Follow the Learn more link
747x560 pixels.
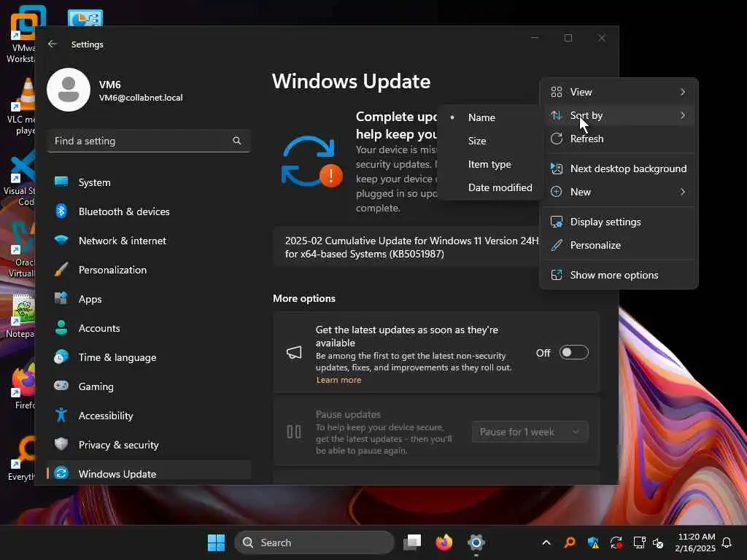coord(338,380)
